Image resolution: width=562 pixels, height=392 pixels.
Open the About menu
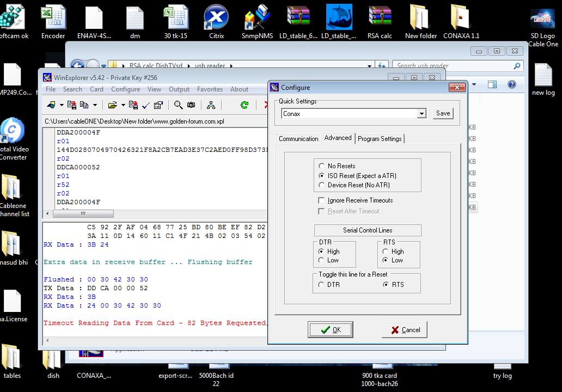coord(239,89)
